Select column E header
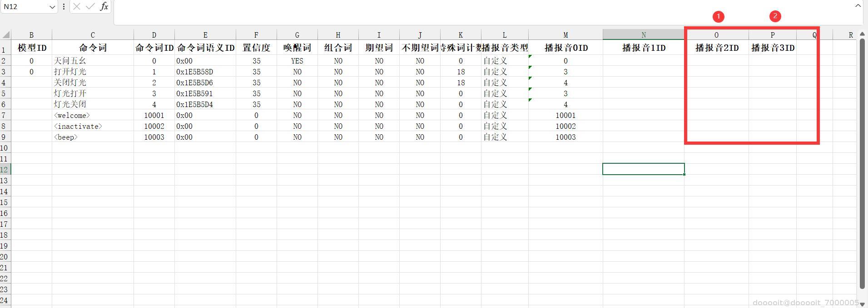This screenshot has height=308, width=868. (205, 35)
